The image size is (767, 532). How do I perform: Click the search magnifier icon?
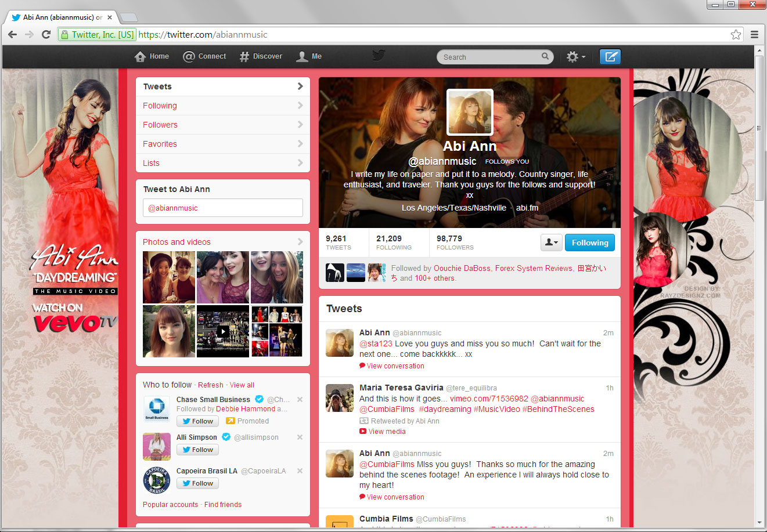tap(545, 56)
